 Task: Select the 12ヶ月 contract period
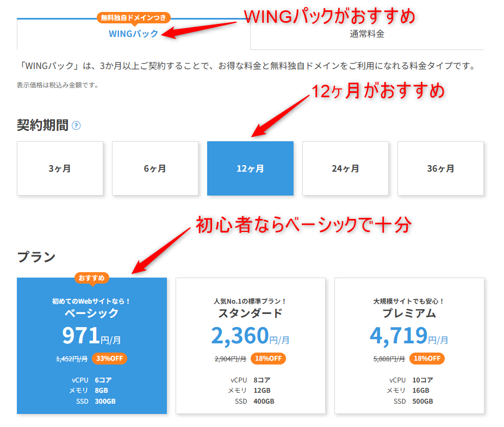click(251, 168)
